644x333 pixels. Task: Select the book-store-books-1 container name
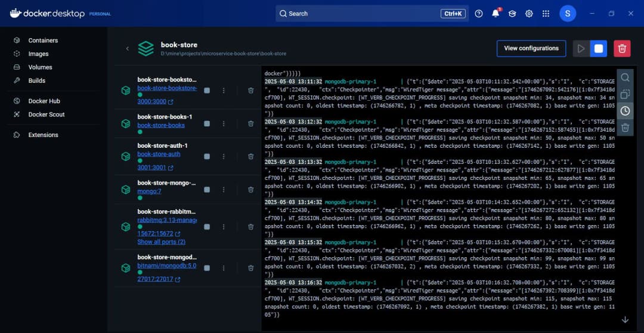tap(165, 117)
